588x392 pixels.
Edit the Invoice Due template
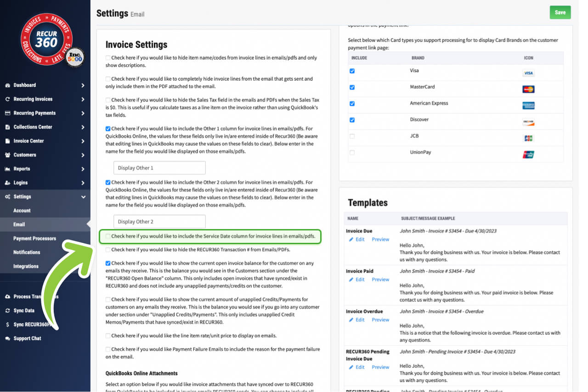356,240
